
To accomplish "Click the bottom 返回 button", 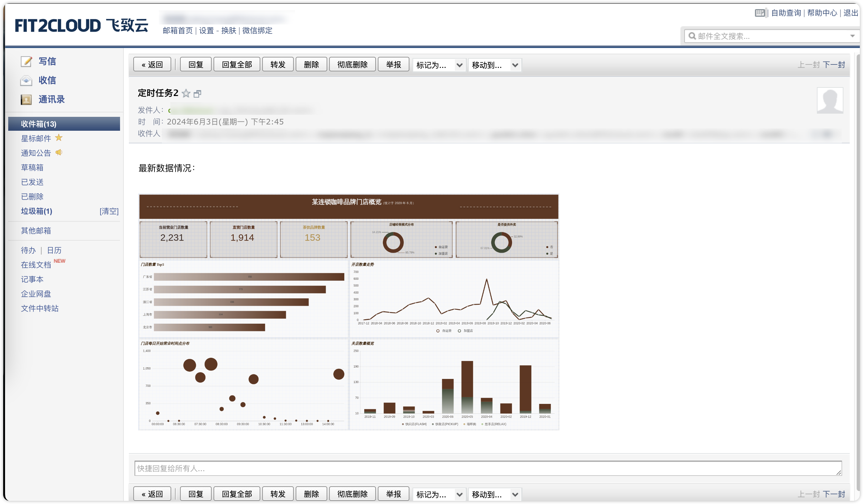I will (x=152, y=494).
